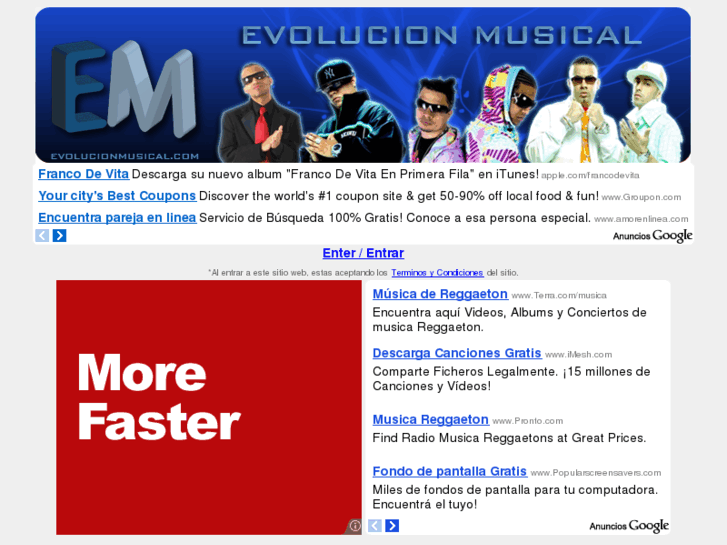Click 'Find Radio Musica Reggaetons at Great Prices' text

tap(509, 438)
